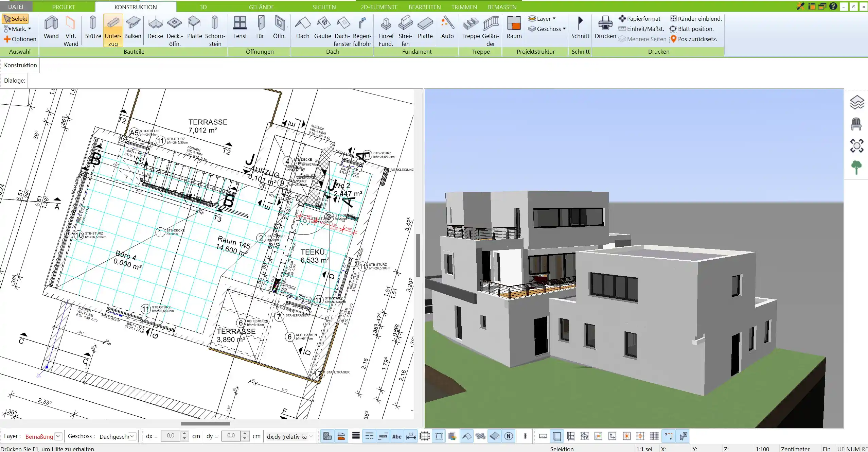Open the DATEI menu

pos(16,7)
